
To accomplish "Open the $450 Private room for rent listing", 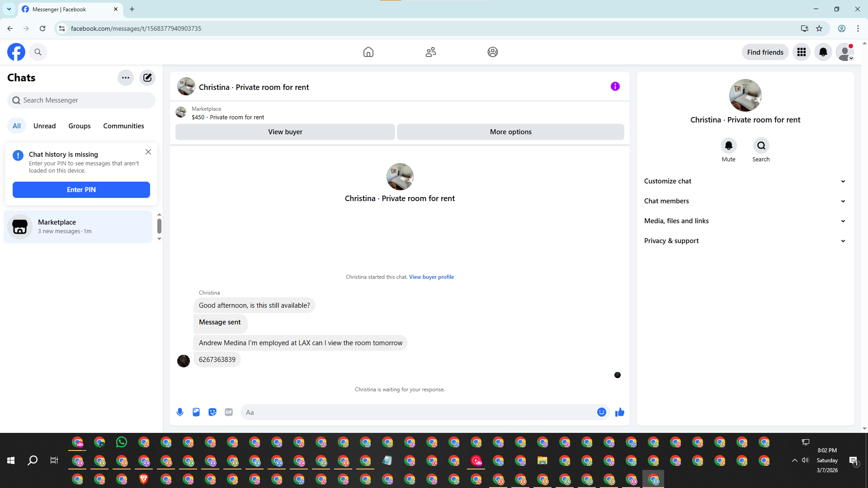I will [x=228, y=117].
